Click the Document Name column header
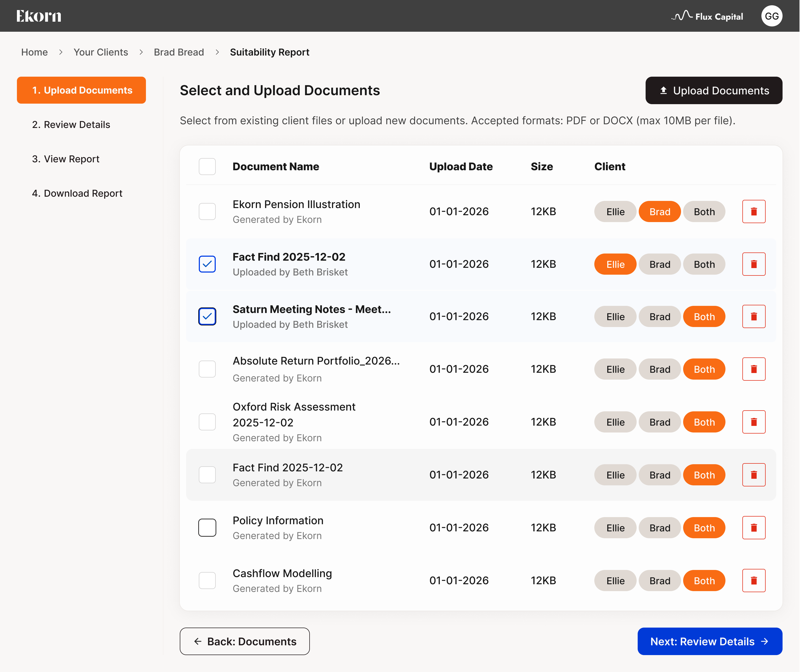Viewport: 800px width, 672px height. pyautogui.click(x=276, y=167)
